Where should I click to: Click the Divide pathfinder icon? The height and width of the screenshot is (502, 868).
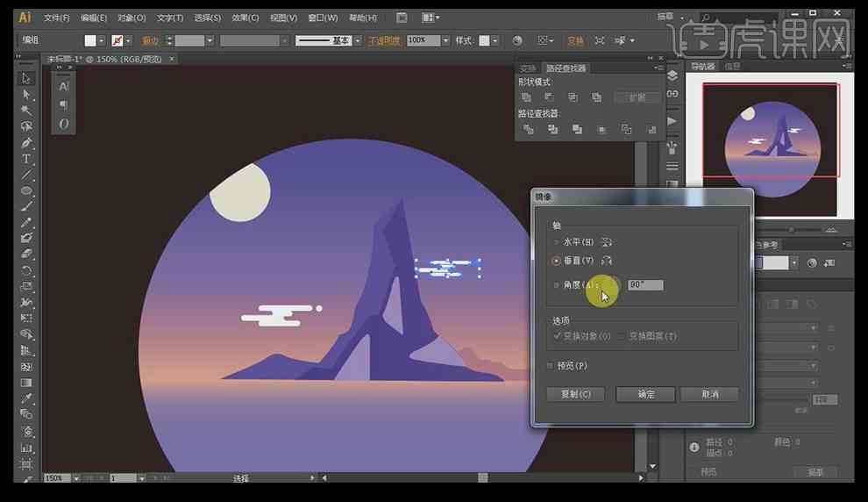pyautogui.click(x=528, y=129)
